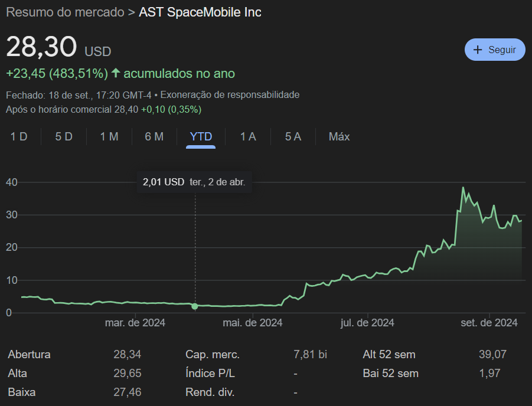Image resolution: width=532 pixels, height=406 pixels.
Task: Select the Máx range tab
Action: pos(339,137)
